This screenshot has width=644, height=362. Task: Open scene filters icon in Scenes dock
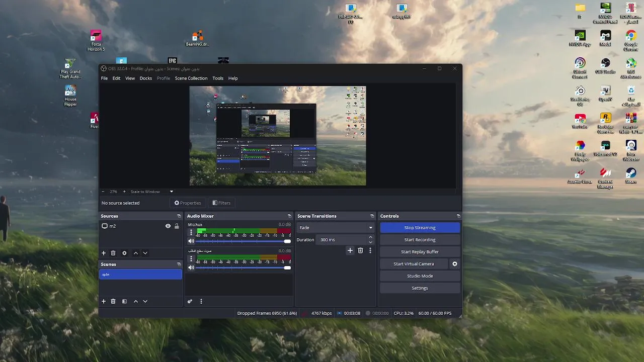coord(124,301)
